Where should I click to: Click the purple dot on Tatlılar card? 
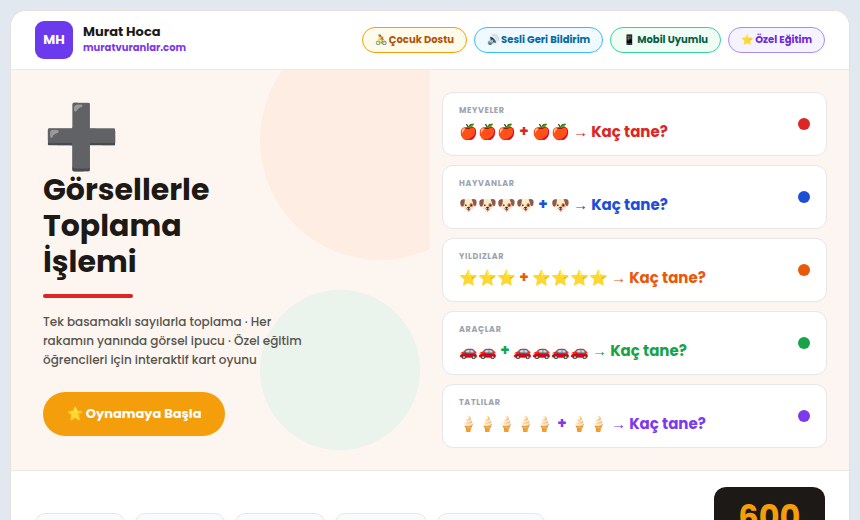pos(804,416)
